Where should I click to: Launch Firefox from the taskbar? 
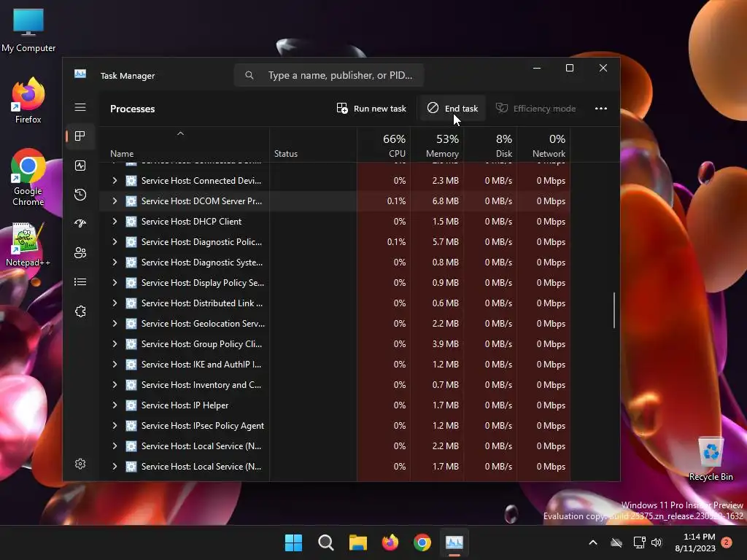pos(390,542)
